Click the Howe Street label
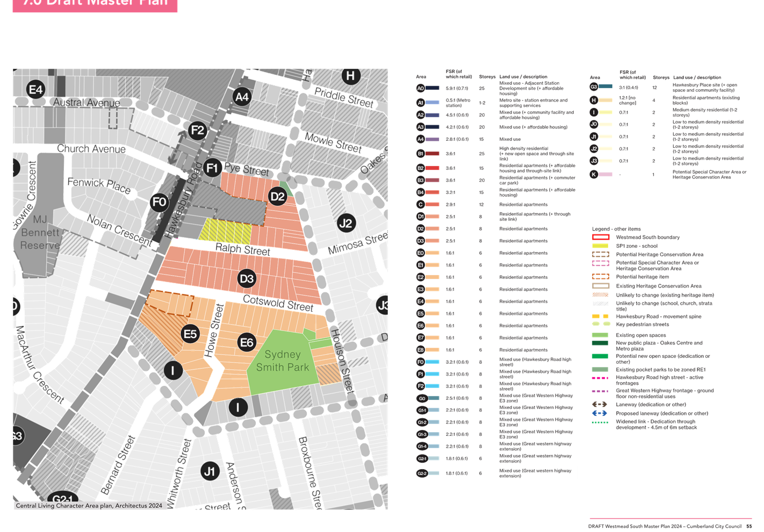 214,330
